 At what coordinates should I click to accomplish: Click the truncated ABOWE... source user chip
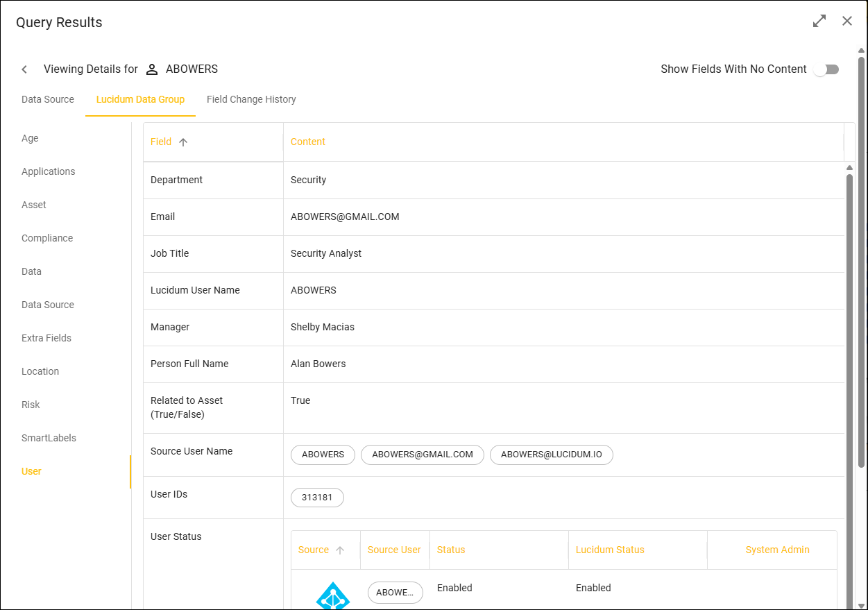tap(395, 593)
